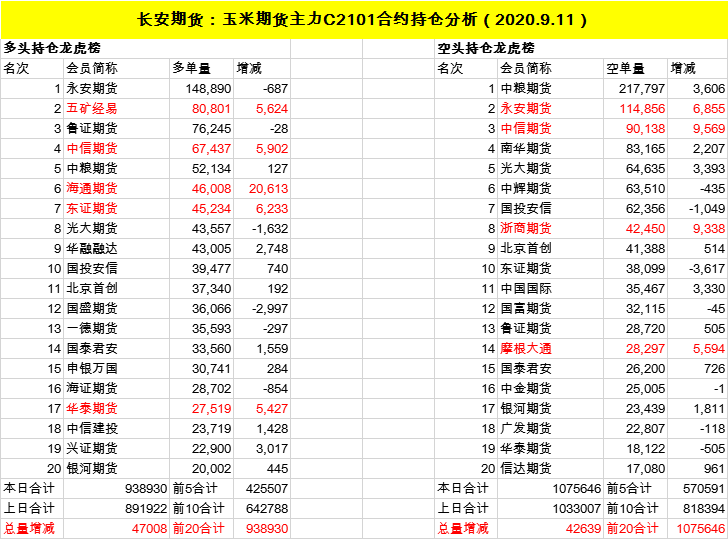728x539 pixels.
Task: Click the 前10合计 value 818394
Action: 697,508
